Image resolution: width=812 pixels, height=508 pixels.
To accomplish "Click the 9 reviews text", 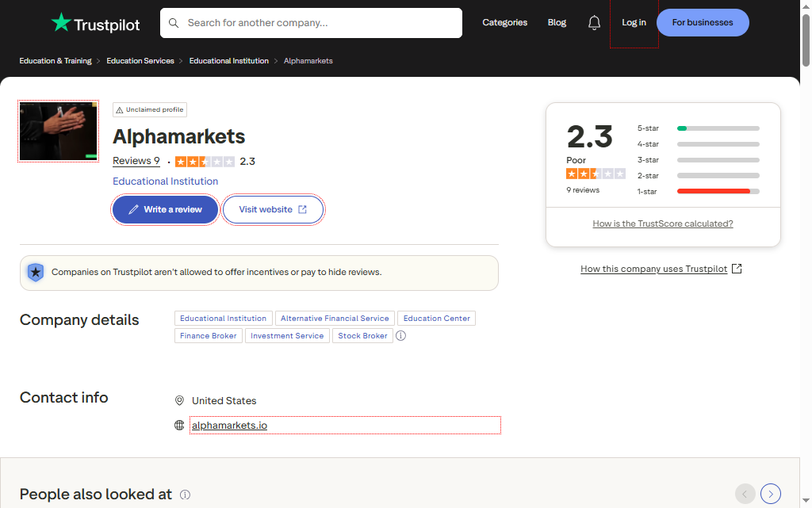I will (x=583, y=190).
